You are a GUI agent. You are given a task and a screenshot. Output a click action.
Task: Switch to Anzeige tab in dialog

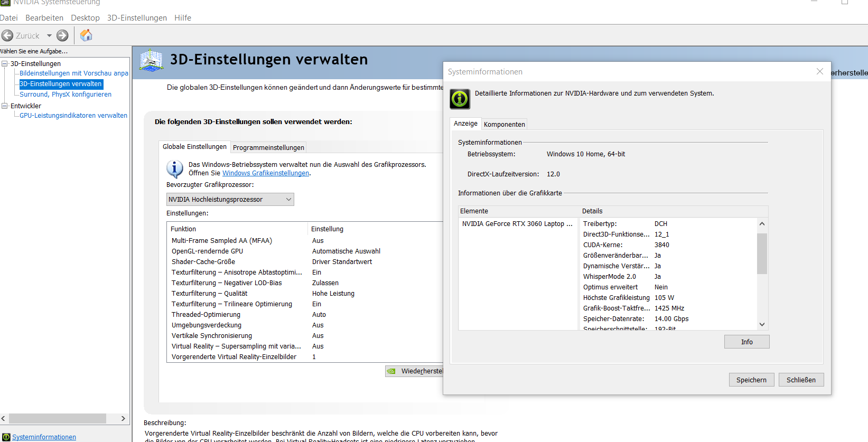click(x=465, y=124)
